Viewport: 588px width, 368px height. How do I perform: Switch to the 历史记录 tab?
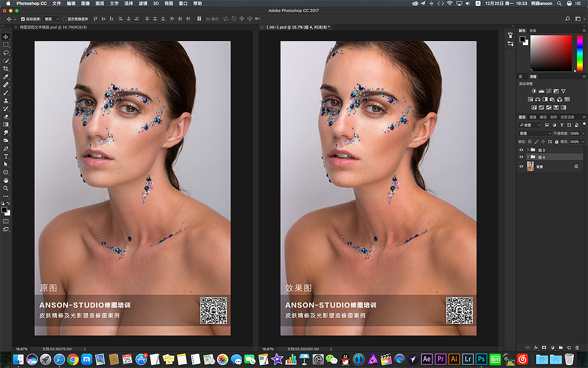tap(567, 117)
